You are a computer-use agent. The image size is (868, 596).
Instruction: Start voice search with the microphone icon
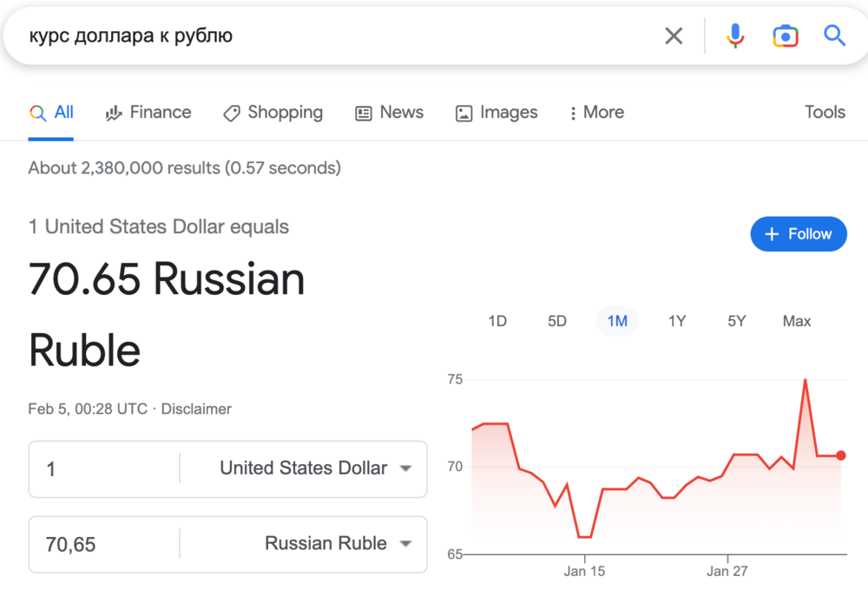pos(735,36)
